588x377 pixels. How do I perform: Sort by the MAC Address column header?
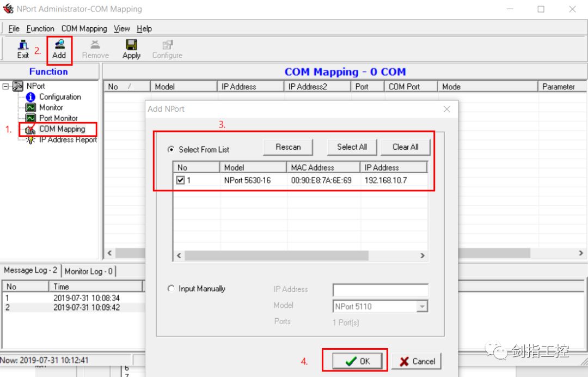tap(323, 167)
